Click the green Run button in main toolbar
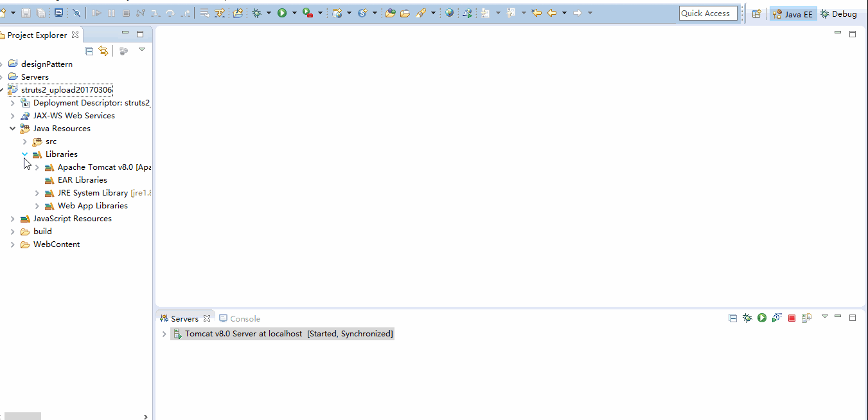 (282, 13)
